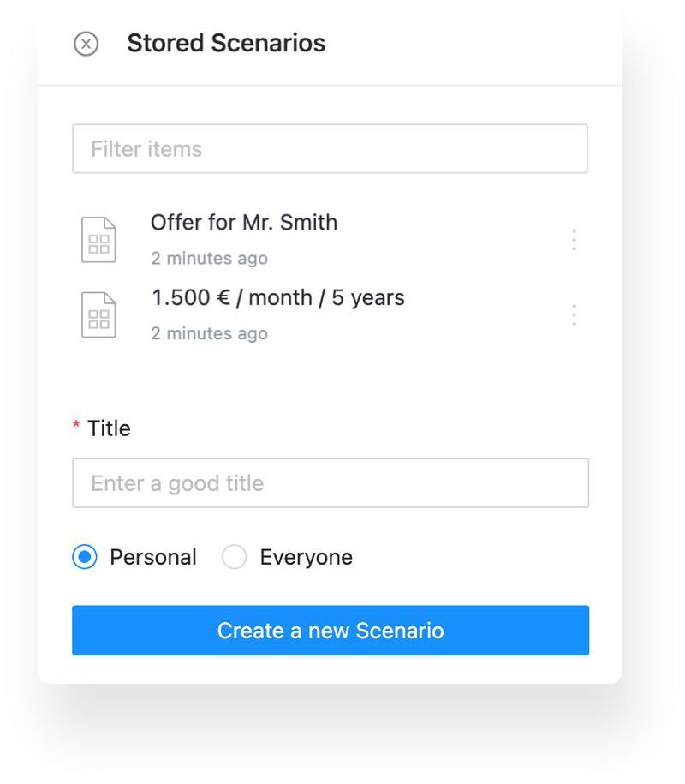
Task: Click the 'Title' field label
Action: click(109, 428)
